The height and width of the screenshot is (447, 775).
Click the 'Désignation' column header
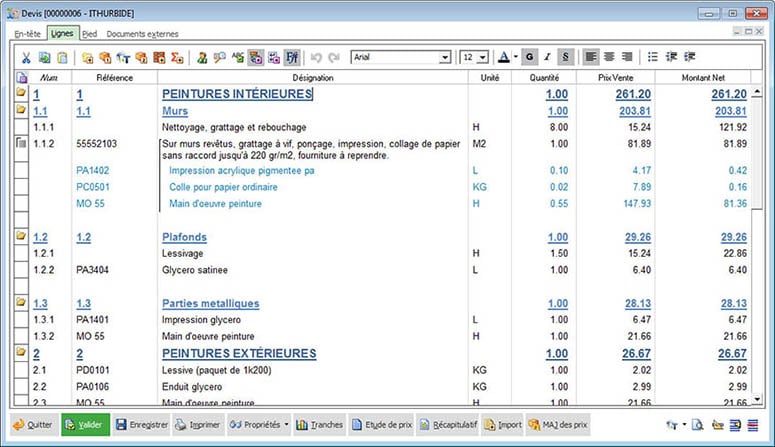(x=312, y=78)
